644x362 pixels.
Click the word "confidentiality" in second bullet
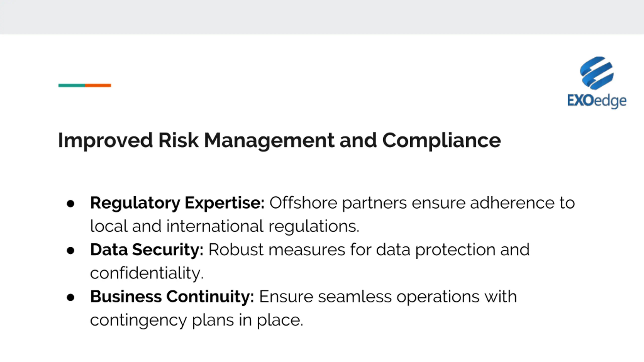pyautogui.click(x=146, y=273)
